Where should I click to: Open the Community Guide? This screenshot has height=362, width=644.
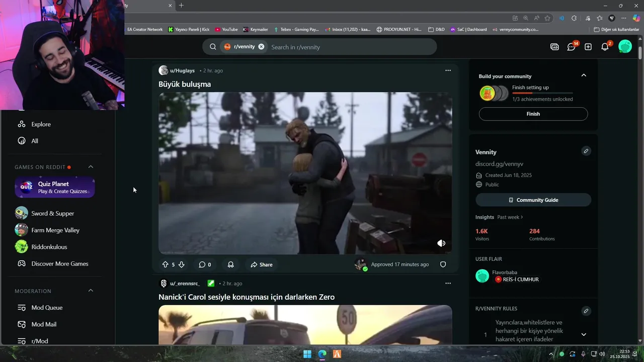533,200
